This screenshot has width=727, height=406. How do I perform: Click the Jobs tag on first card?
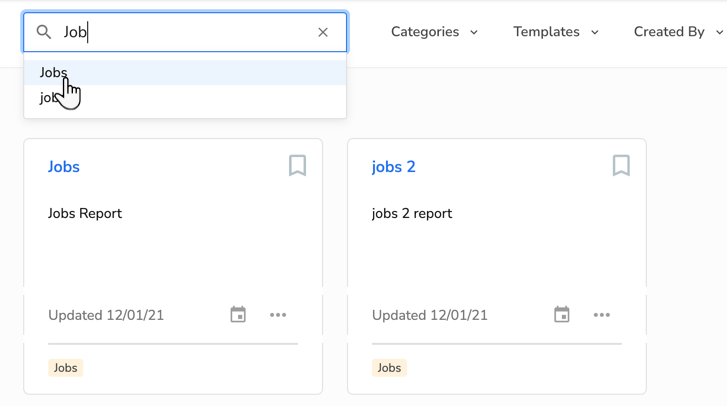pyautogui.click(x=65, y=368)
